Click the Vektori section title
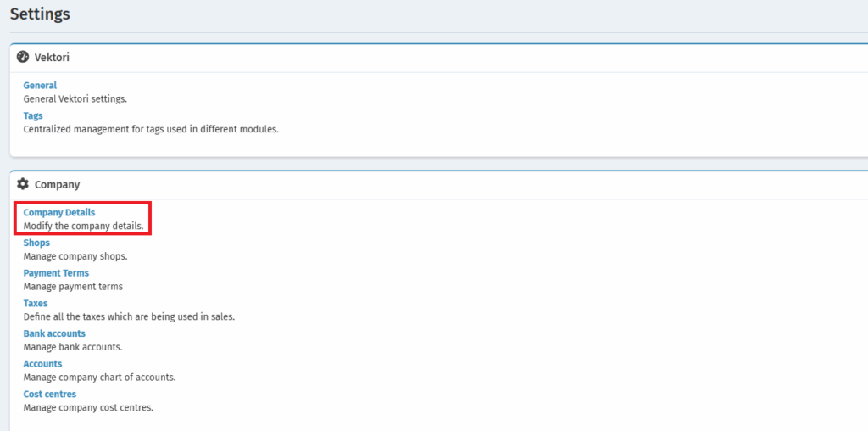The height and width of the screenshot is (431, 868). point(52,57)
